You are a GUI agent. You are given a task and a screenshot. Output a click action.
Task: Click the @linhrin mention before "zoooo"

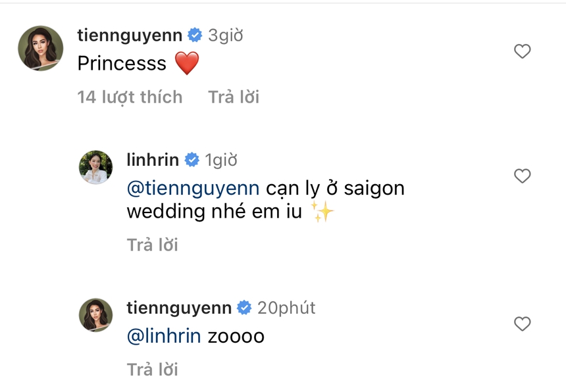tap(164, 336)
